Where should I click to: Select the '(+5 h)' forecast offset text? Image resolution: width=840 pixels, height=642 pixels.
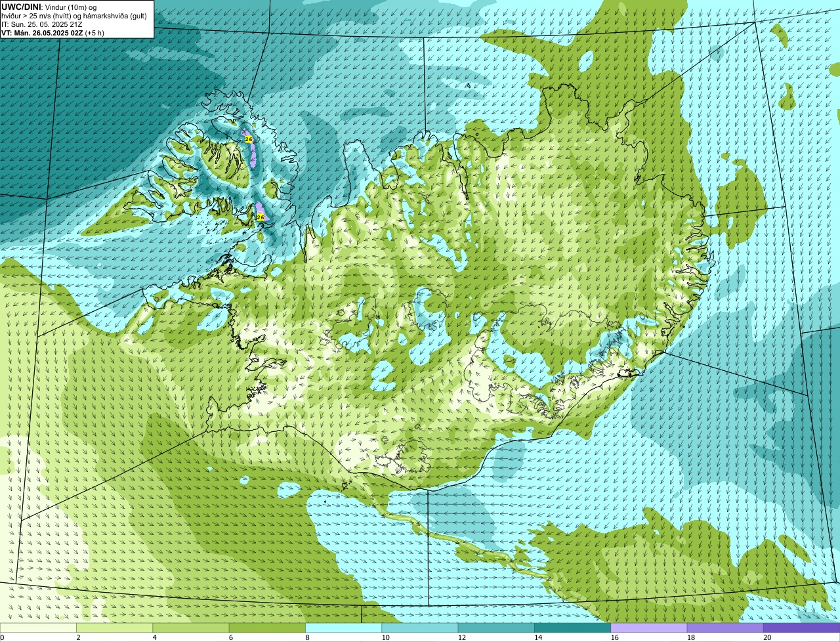(94, 32)
